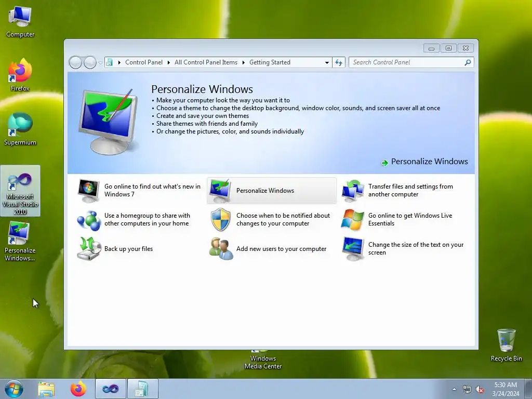The image size is (532, 399).
Task: Maximize the Getting Started window
Action: [x=448, y=48]
